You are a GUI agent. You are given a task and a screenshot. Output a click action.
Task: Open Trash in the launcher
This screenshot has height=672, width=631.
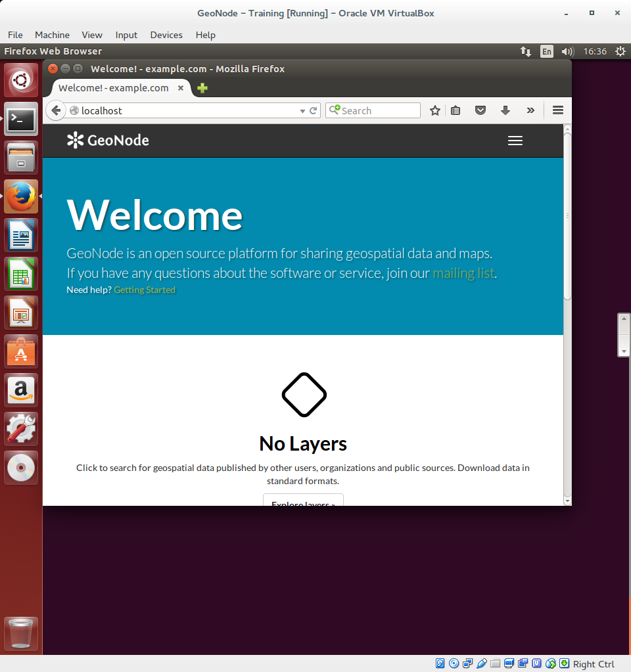pos(21,634)
